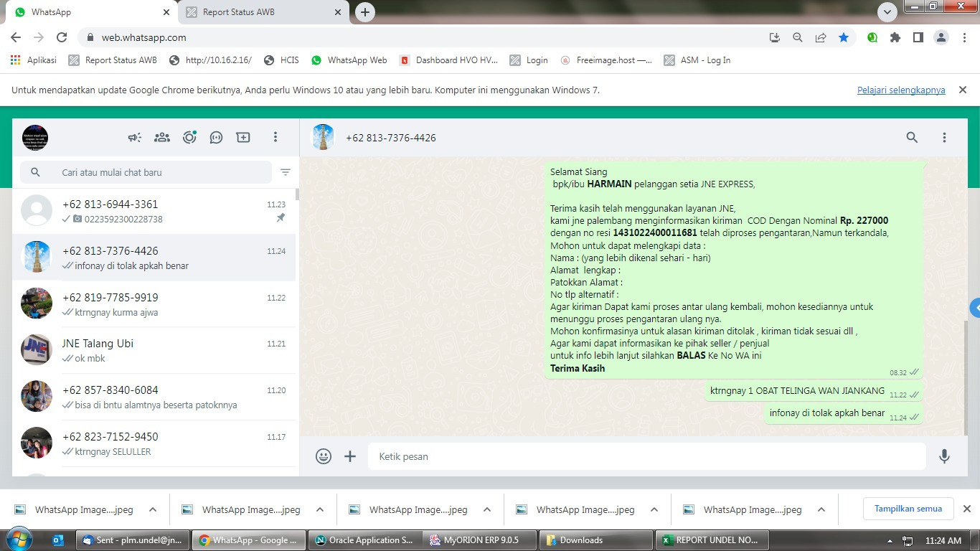This screenshot has height=551, width=980.
Task: Open the Chrome three-dot menu
Action: coord(963,37)
